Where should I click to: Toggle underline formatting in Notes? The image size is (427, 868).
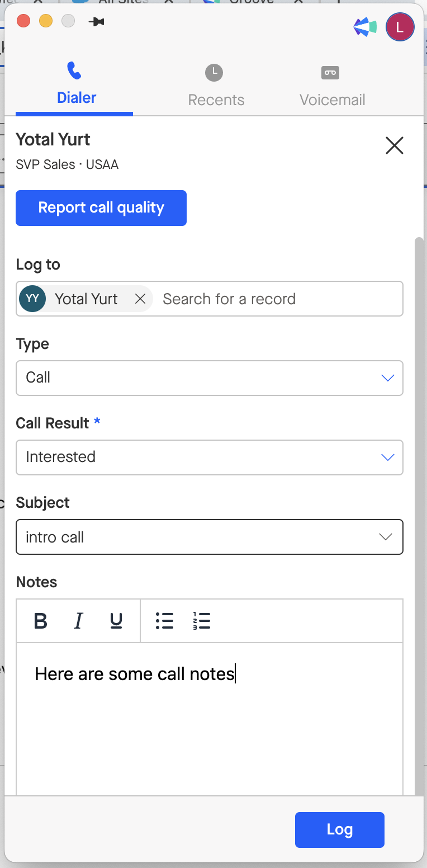(x=116, y=621)
